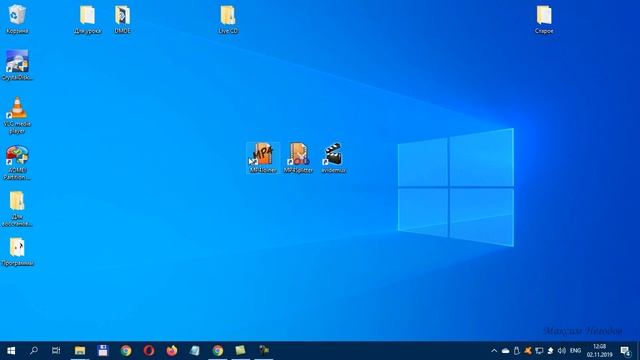Viewport: 640px width, 360px height.
Task: Launch Opera from the taskbar
Action: [x=149, y=351]
